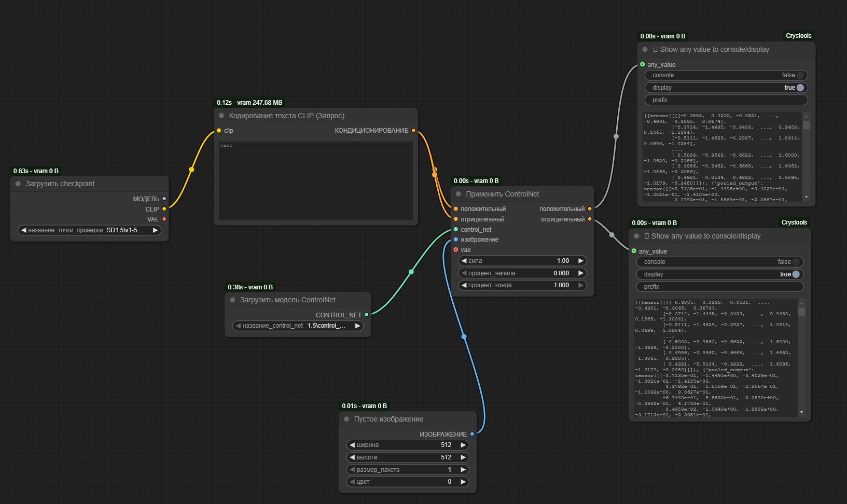Click the положительный output socket on ControlNet node
Image resolution: width=847 pixels, height=504 pixels.
(590, 209)
